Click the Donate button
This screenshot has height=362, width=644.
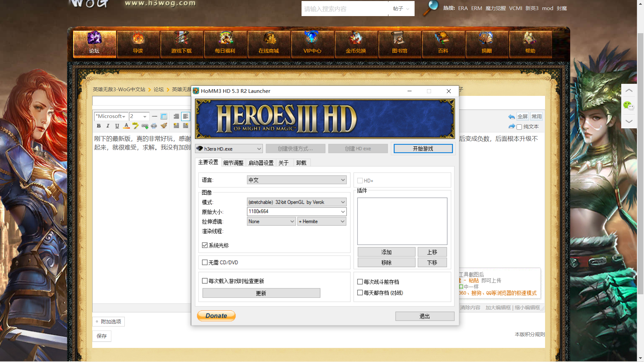[x=216, y=316]
